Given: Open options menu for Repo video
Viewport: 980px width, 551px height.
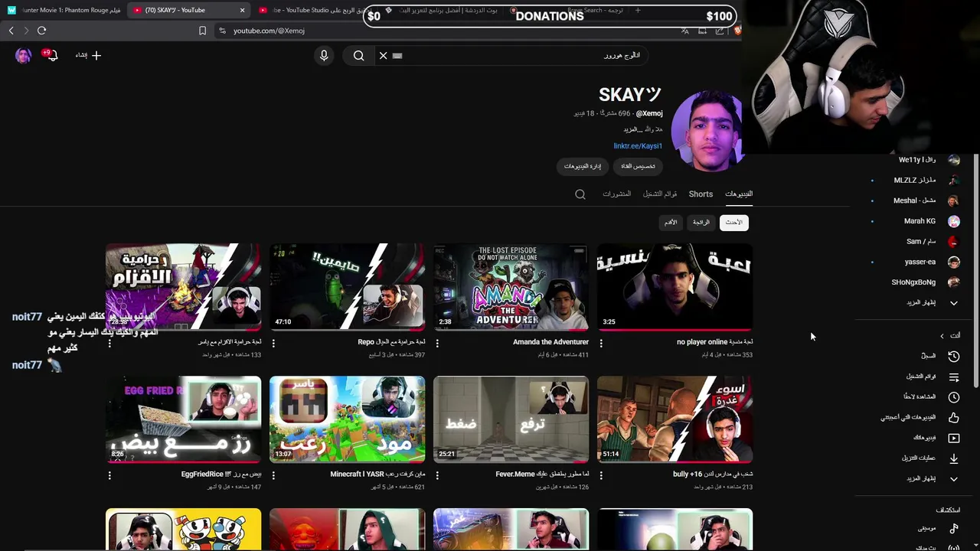Looking at the screenshot, I should pos(273,343).
